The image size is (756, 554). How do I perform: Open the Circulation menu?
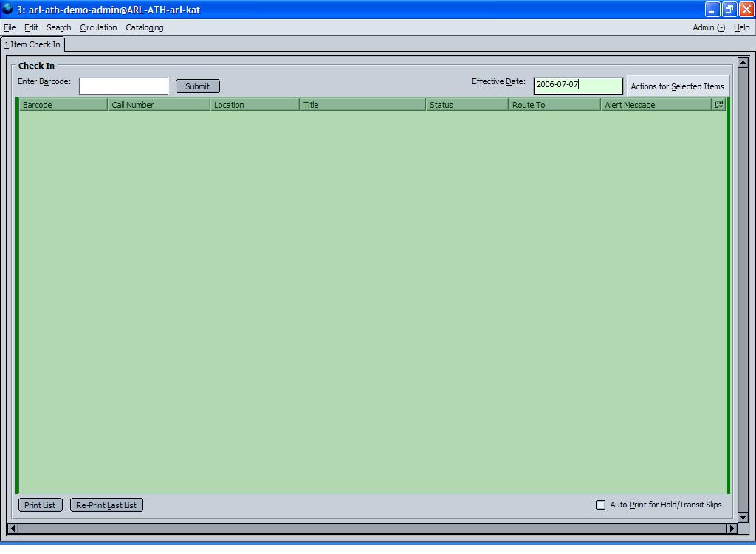98,27
